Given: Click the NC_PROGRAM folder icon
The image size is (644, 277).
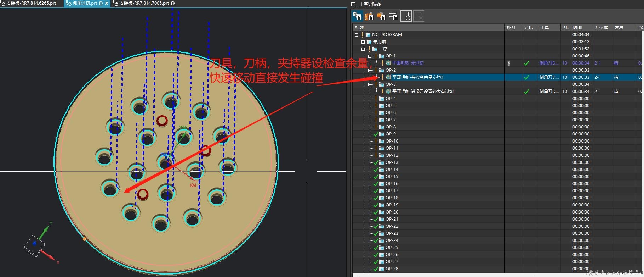Looking at the screenshot, I should (x=368, y=35).
